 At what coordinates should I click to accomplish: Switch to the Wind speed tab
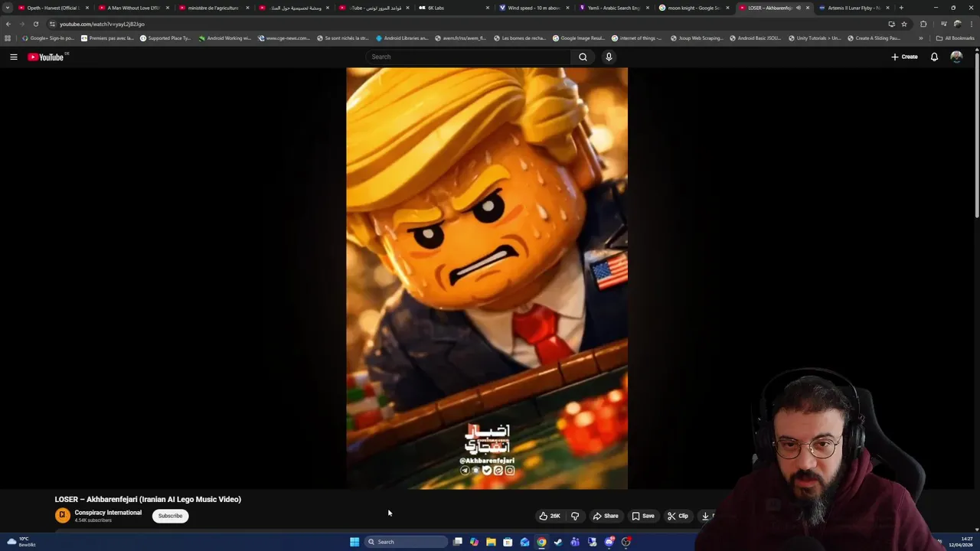click(x=534, y=8)
